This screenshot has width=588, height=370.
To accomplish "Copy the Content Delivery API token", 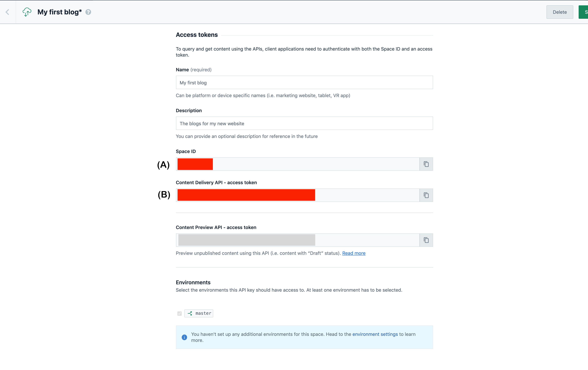I will (426, 195).
